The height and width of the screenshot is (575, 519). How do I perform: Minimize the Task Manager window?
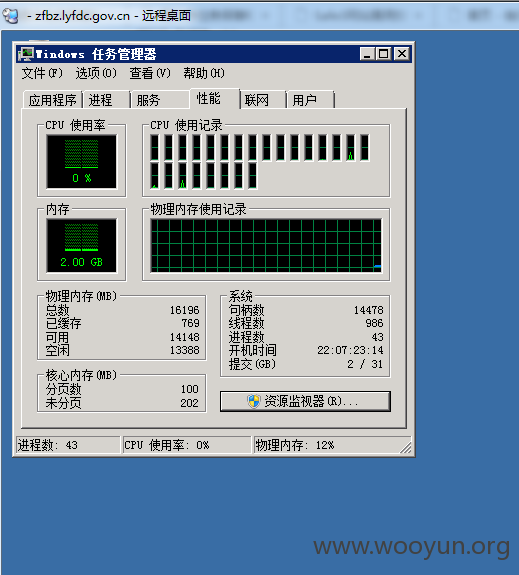367,54
